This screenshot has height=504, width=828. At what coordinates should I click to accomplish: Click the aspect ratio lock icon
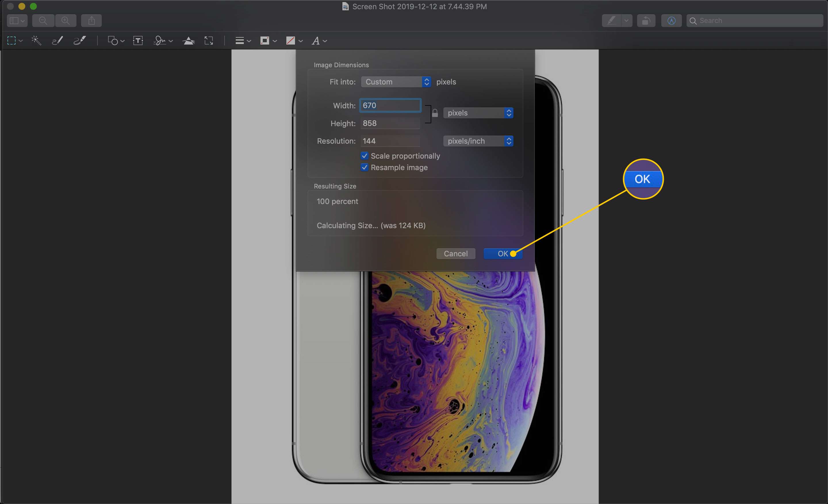[434, 114]
